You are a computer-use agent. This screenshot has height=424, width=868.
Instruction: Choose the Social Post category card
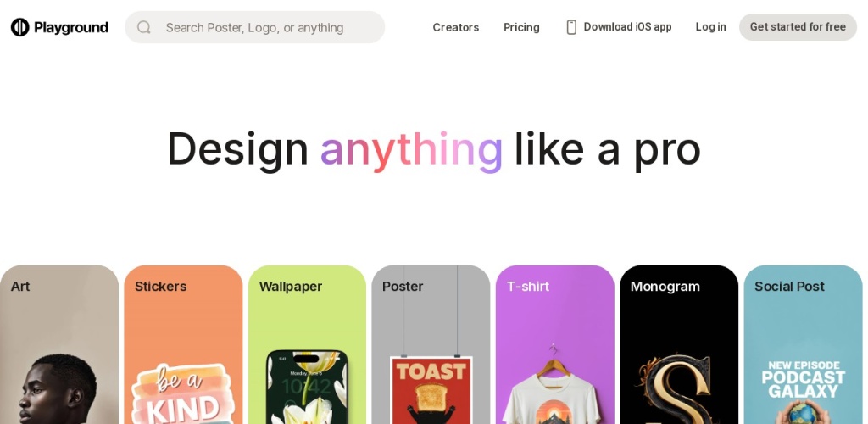[803, 344]
